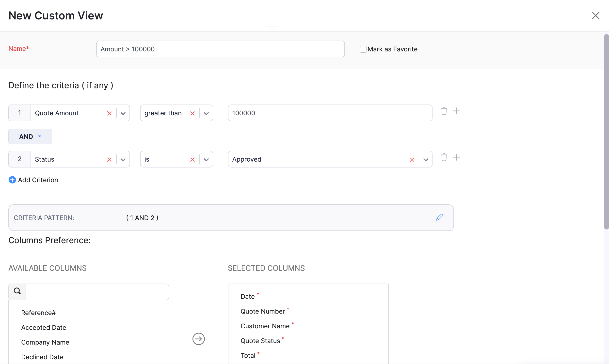Click plus icon beside Quote Amount row
609x364 pixels.
pos(456,111)
